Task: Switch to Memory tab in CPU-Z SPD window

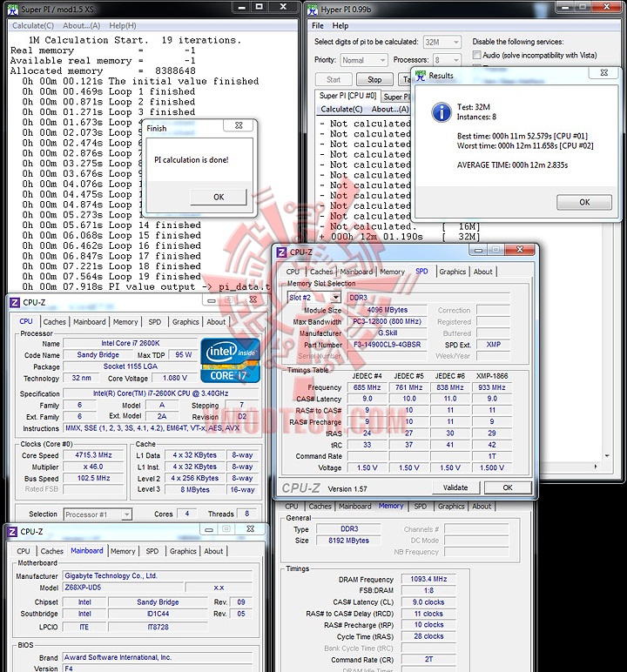Action: (392, 272)
